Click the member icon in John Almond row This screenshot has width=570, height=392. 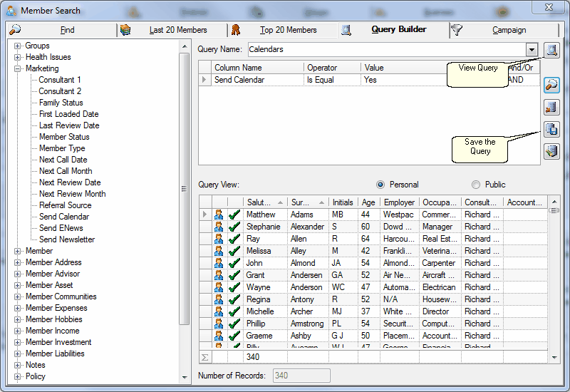219,263
